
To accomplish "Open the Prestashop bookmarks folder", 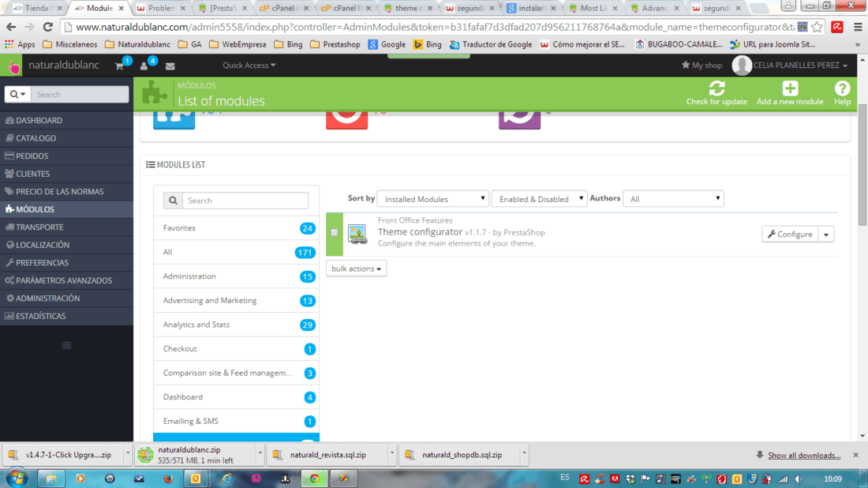I will [335, 44].
